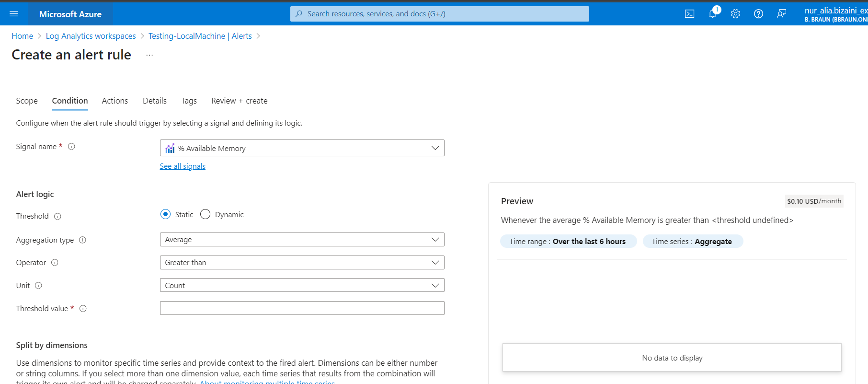868x384 pixels.
Task: Open portal settings gear
Action: coord(735,14)
